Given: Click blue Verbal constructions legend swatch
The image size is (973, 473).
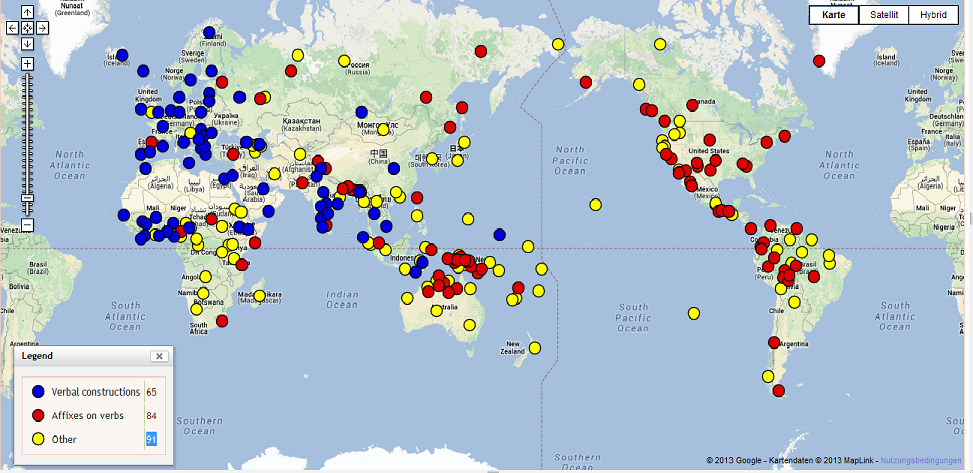Looking at the screenshot, I should tap(39, 391).
